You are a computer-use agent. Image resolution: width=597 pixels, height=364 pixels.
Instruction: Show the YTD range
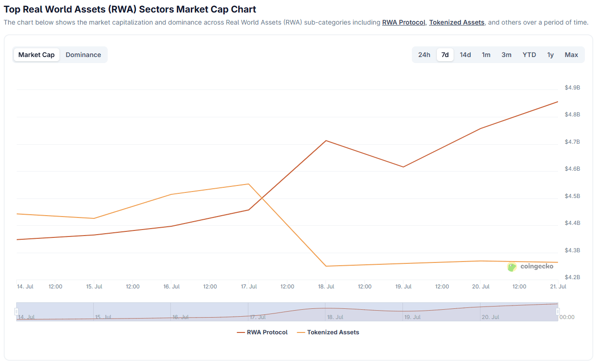click(x=529, y=55)
